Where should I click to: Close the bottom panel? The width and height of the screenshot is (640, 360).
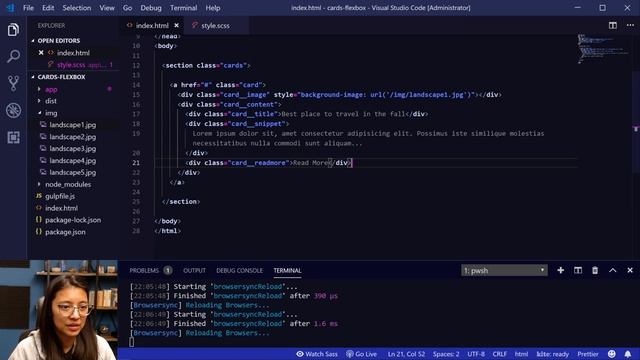click(x=630, y=270)
